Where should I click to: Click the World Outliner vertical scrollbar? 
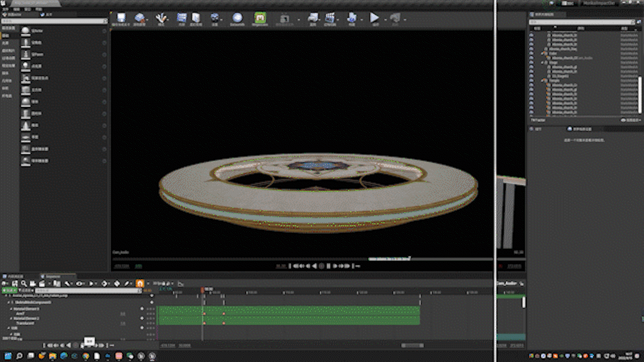click(x=640, y=95)
